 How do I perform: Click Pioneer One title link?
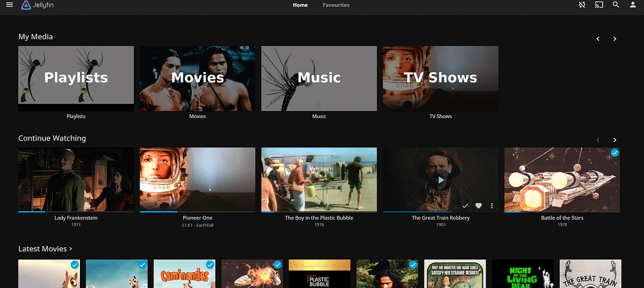pyautogui.click(x=197, y=218)
